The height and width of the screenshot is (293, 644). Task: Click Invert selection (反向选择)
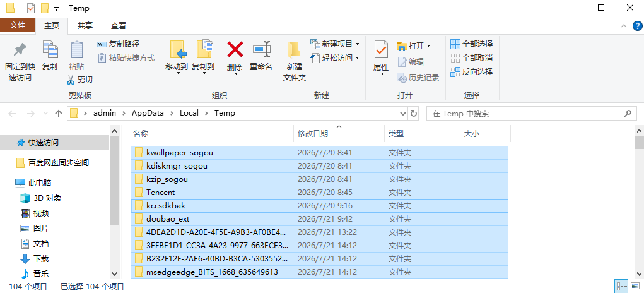pos(472,72)
